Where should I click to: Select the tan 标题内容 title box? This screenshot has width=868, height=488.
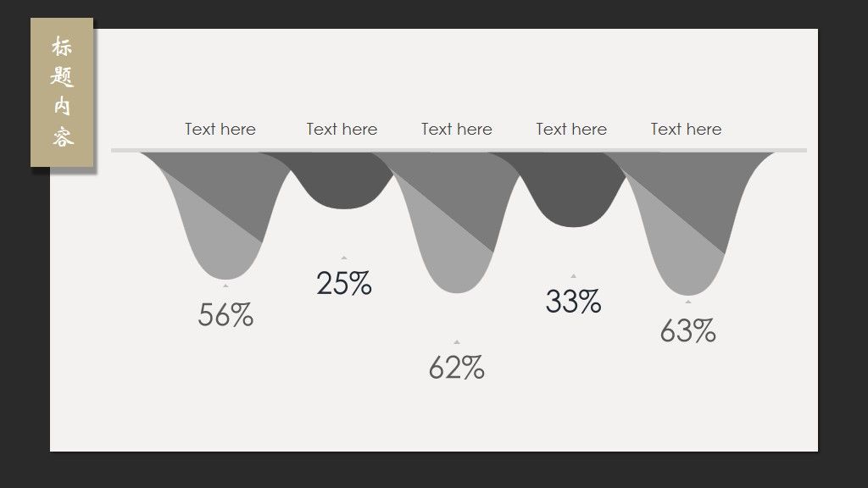click(x=62, y=91)
